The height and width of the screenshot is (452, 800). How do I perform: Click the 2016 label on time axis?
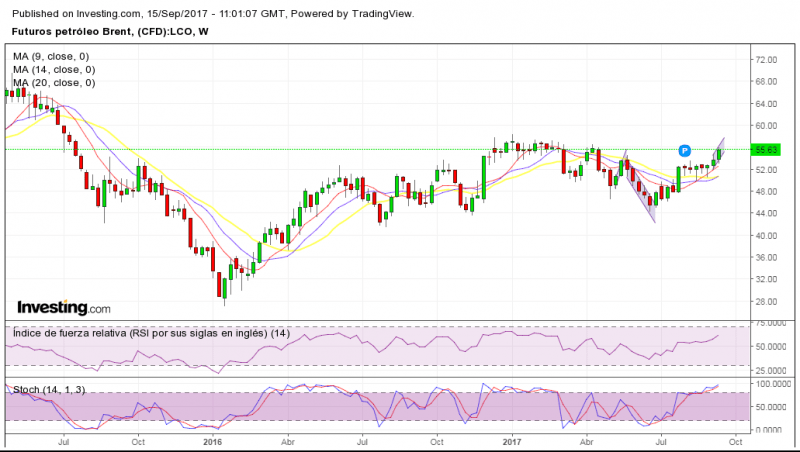coord(212,440)
